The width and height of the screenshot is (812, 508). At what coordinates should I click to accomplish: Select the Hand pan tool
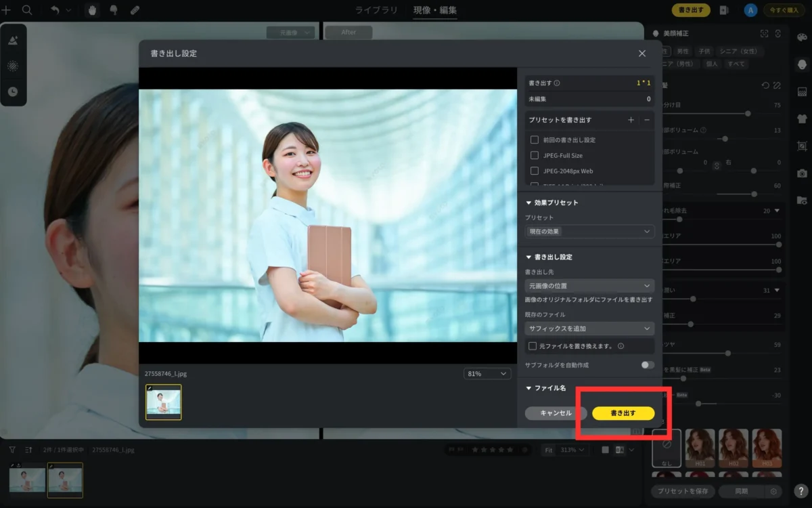point(93,10)
